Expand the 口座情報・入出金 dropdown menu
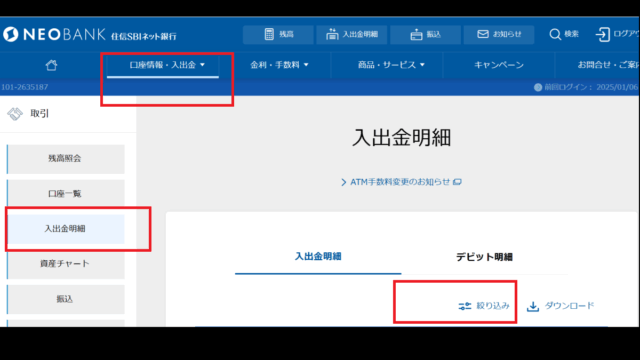640x360 pixels. coord(167,65)
